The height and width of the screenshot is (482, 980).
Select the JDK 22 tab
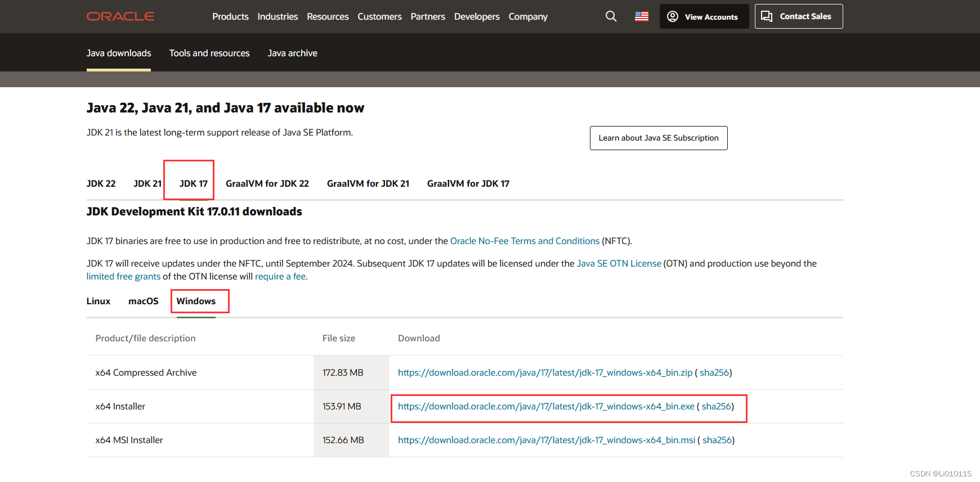(x=101, y=183)
